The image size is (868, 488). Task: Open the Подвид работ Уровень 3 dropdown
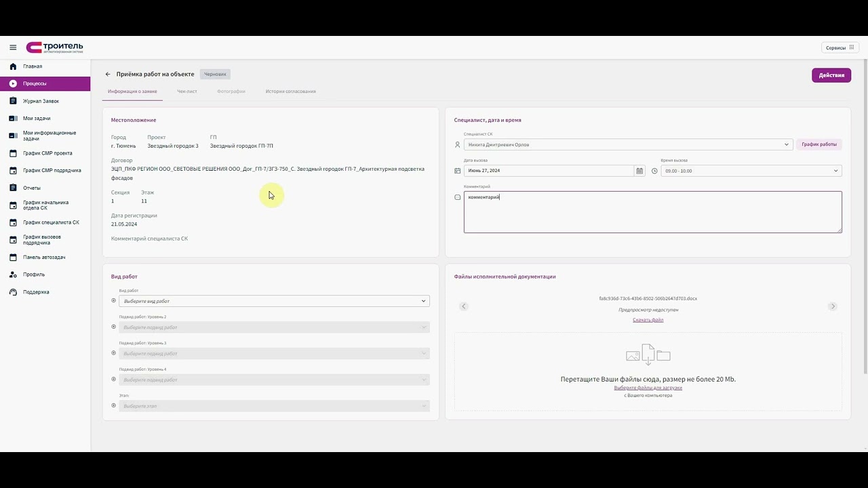pyautogui.click(x=274, y=354)
